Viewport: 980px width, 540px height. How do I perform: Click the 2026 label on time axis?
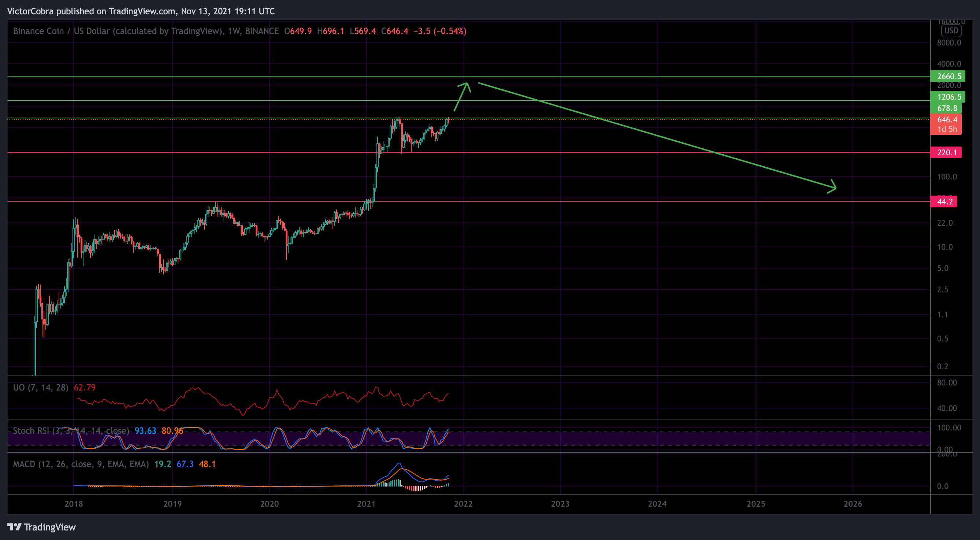tap(853, 504)
